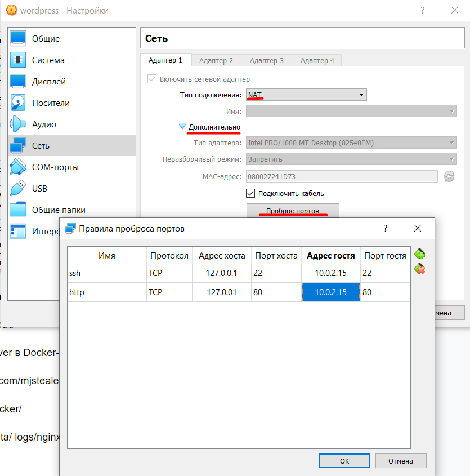Click Порт гостя column header

(385, 256)
